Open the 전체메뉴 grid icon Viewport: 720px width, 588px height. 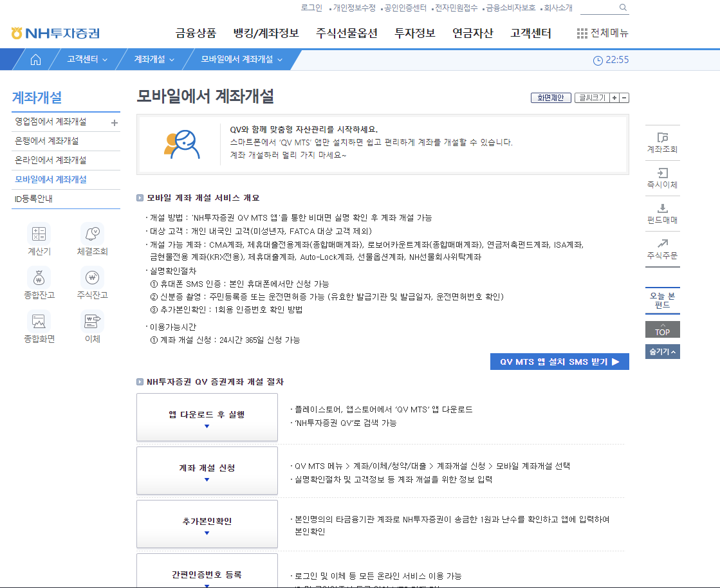[x=582, y=33]
